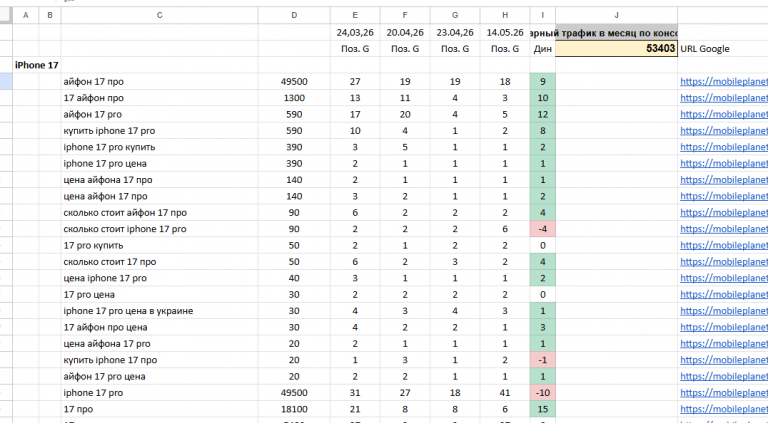Click frequency value 1300
The width and height of the screenshot is (768, 423).
coord(294,98)
